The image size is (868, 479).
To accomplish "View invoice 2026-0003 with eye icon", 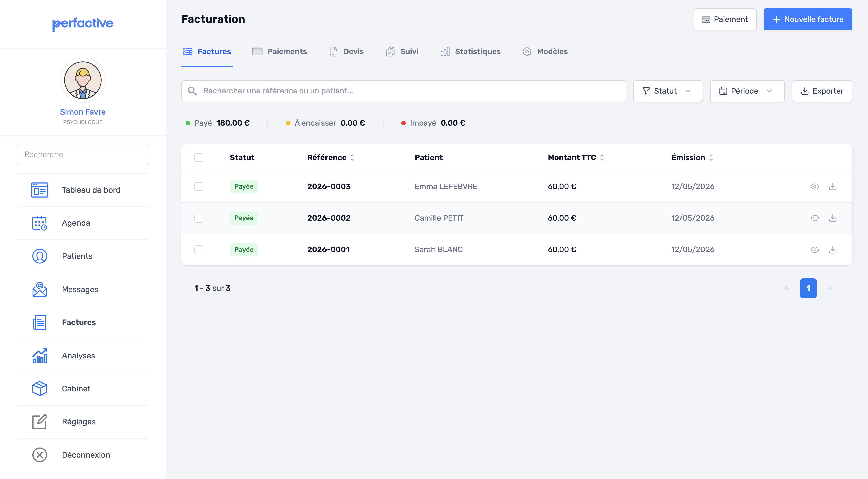I will (815, 186).
